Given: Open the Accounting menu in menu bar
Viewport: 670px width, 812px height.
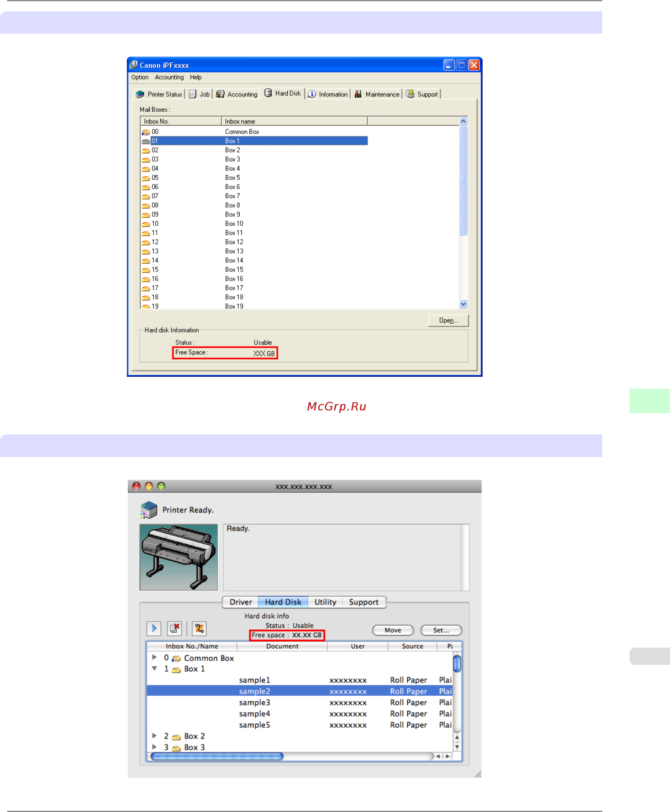Looking at the screenshot, I should point(169,77).
